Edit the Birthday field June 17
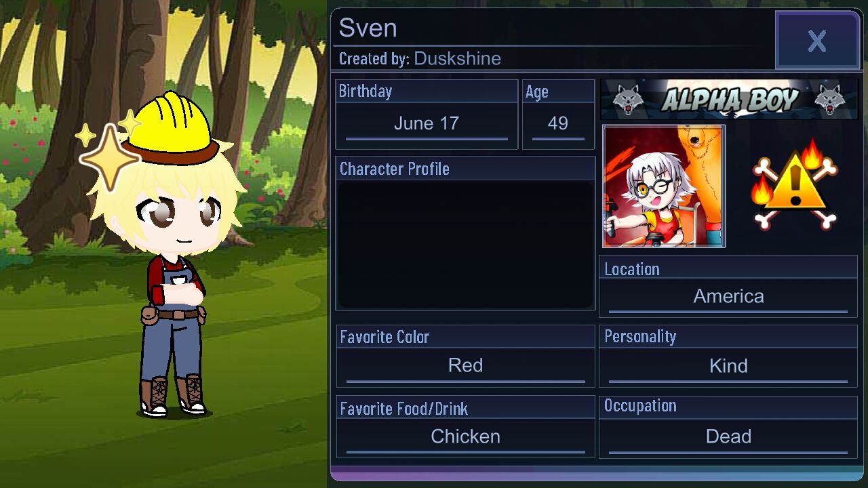Viewport: 868px width, 488px height. tap(427, 124)
